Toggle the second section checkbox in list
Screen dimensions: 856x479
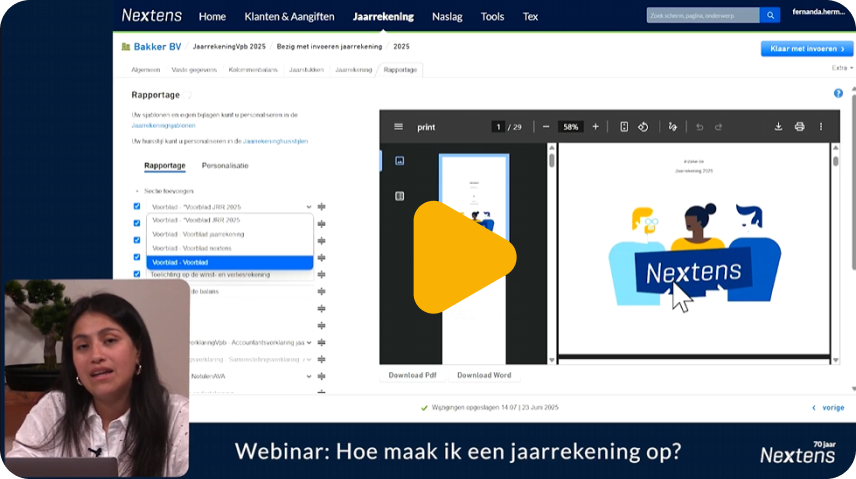click(x=137, y=223)
